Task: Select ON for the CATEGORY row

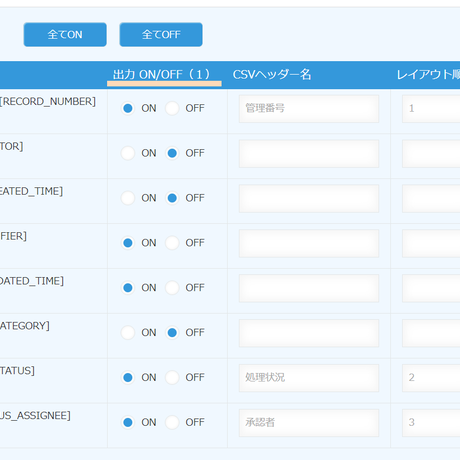Action: [128, 333]
